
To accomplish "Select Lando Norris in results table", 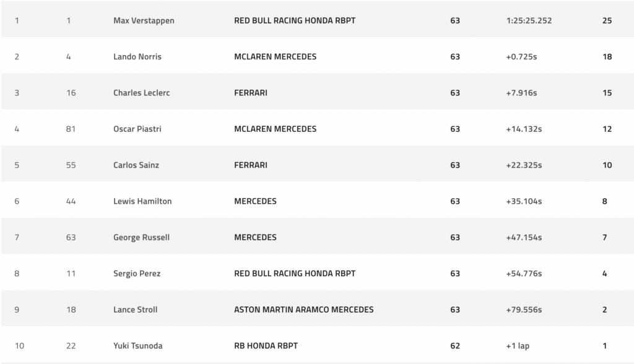I will pyautogui.click(x=137, y=56).
